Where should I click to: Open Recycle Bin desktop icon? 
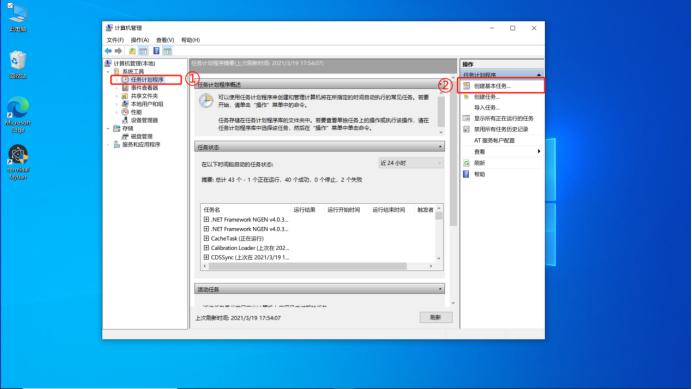pyautogui.click(x=18, y=65)
